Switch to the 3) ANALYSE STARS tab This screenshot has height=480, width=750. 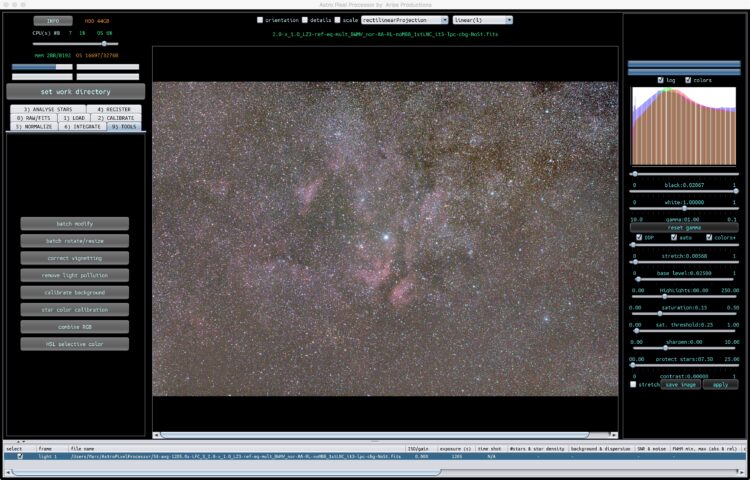[x=48, y=109]
